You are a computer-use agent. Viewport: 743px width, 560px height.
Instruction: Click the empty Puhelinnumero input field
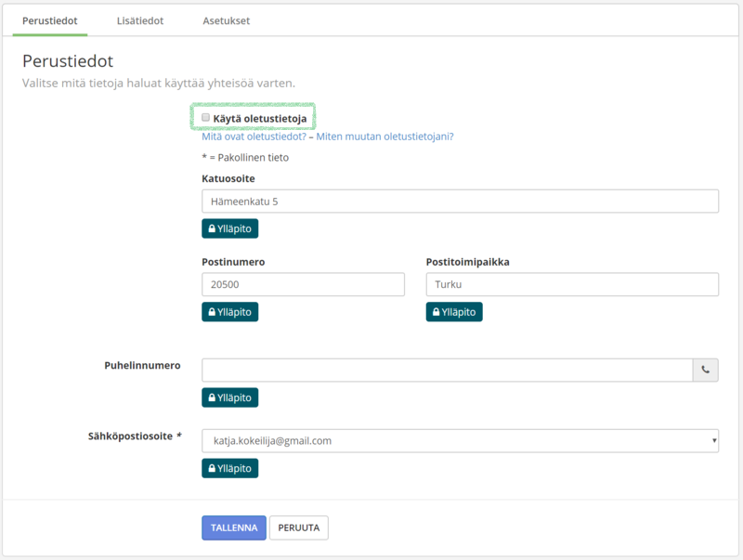pyautogui.click(x=447, y=371)
